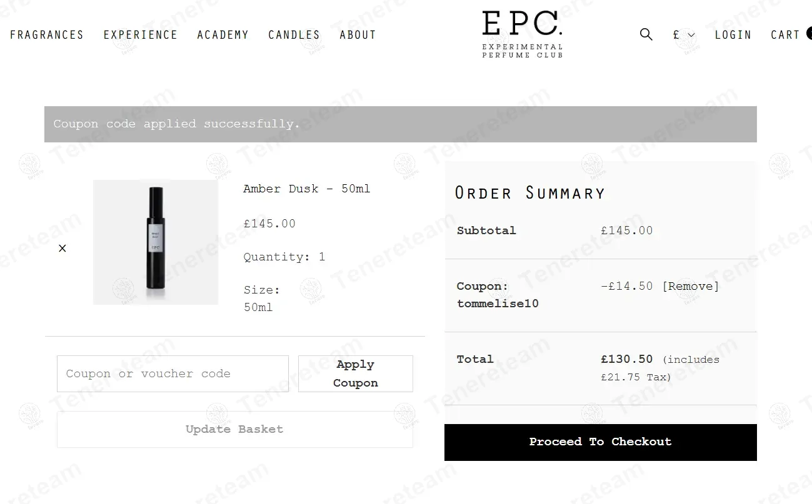Click the Amber Dusk product thumbnail

click(x=155, y=242)
